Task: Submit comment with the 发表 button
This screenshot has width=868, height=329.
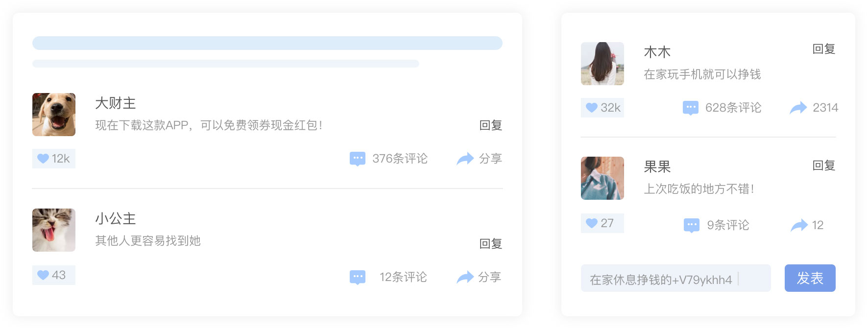Action: (810, 278)
